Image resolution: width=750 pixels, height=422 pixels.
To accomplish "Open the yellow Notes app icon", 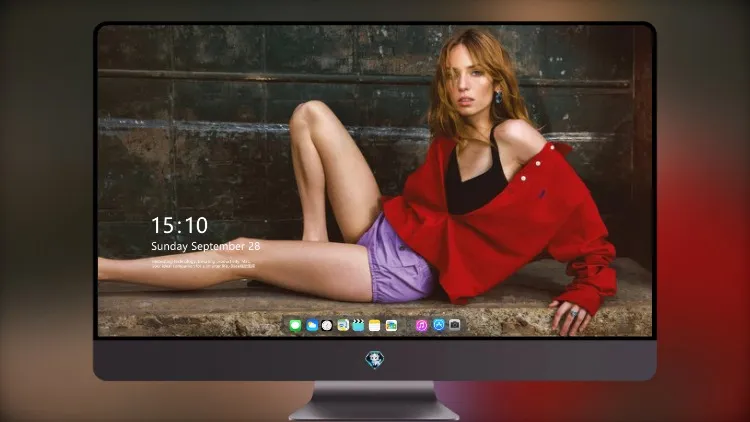I will pos(375,326).
